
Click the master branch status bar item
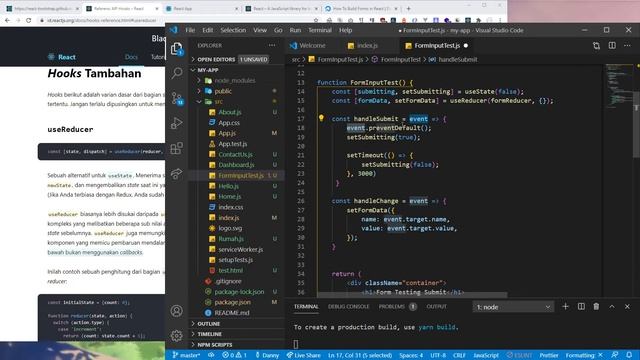click(x=186, y=355)
